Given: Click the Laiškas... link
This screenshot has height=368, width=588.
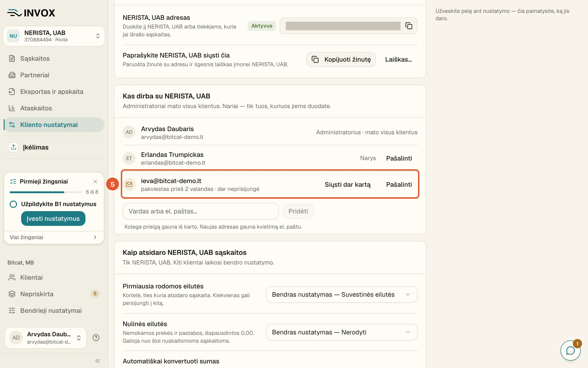Looking at the screenshot, I should point(399,59).
